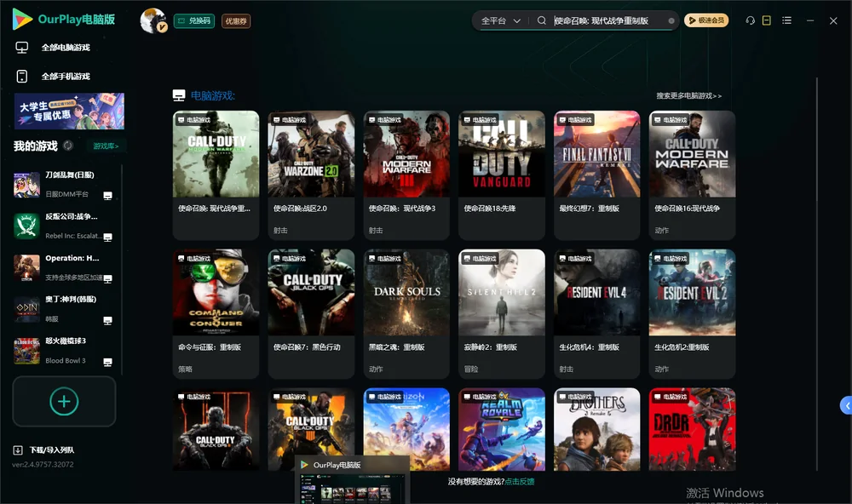Screen dimensions: 852x504
Task: Open the 兑换码 redeem code button
Action: 194,21
